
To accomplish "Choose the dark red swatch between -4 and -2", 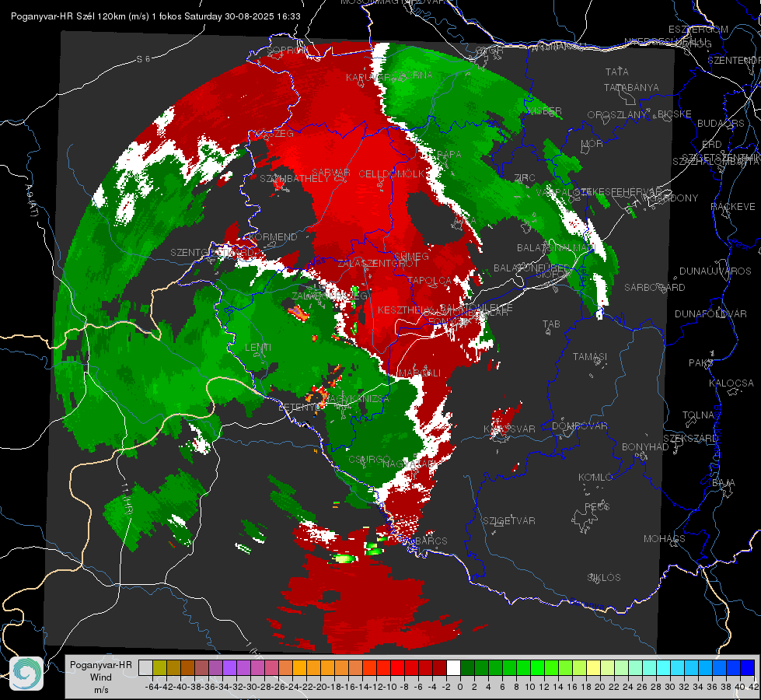I will [x=439, y=667].
